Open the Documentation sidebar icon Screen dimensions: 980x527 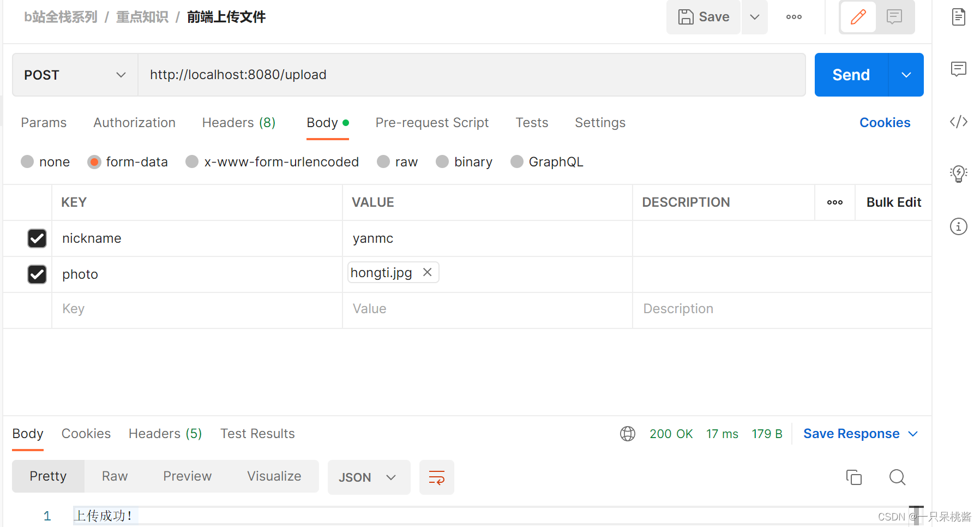click(959, 17)
